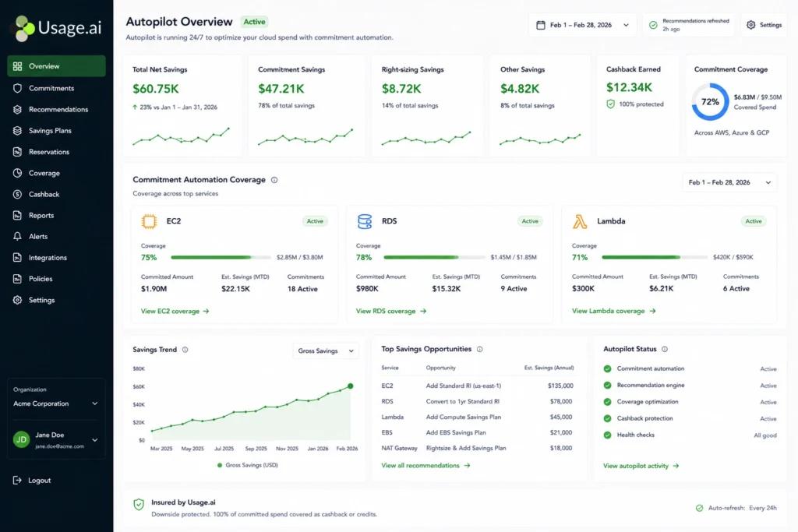This screenshot has height=532, width=798.
Task: Click the Cashback dollar icon
Action: [x=17, y=194]
